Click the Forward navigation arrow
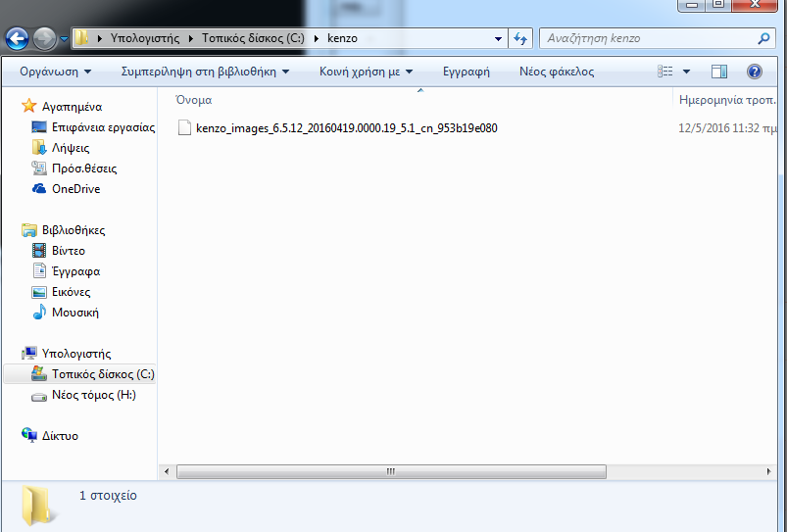 [45, 38]
